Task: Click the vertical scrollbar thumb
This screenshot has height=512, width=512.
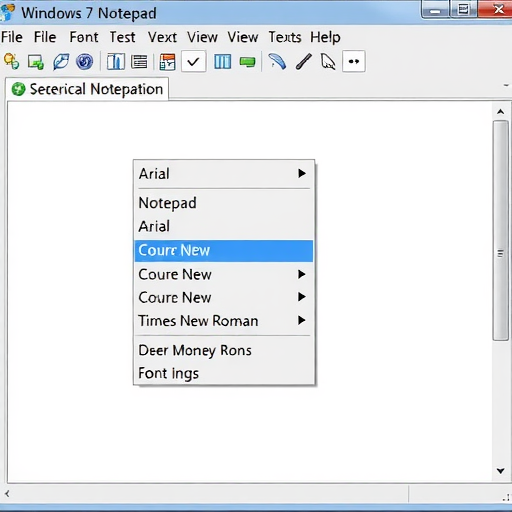Action: [500, 231]
